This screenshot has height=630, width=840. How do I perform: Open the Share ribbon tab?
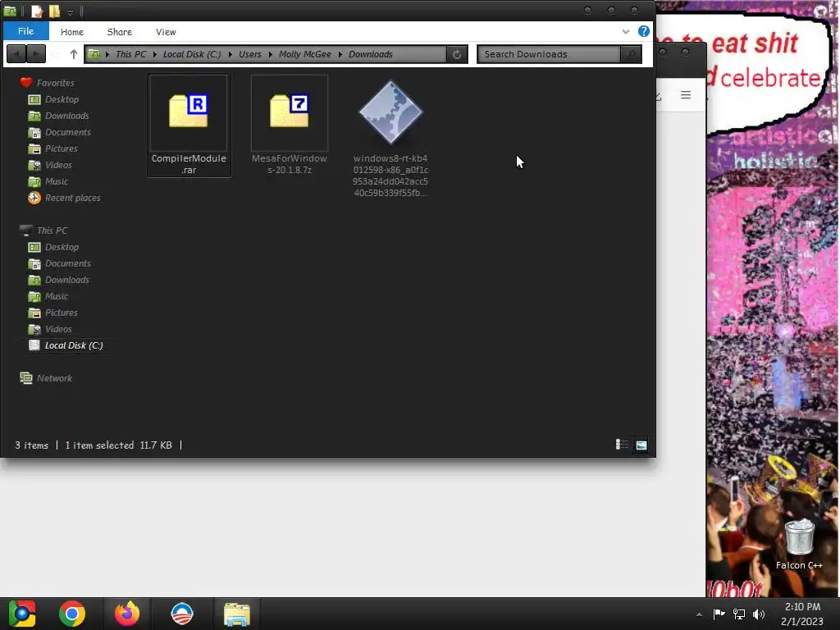(x=120, y=32)
